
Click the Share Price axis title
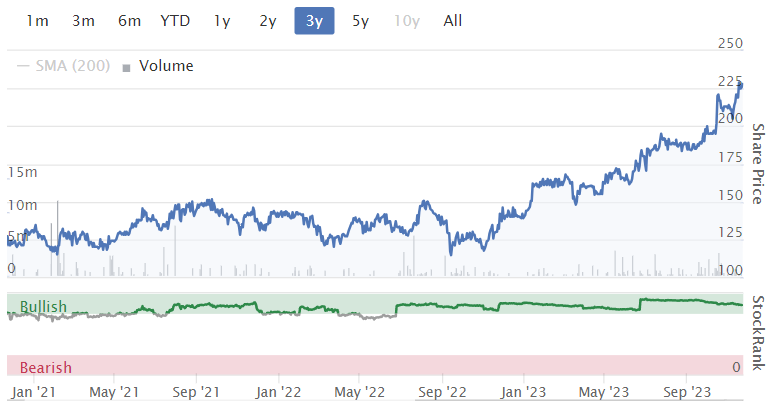(x=757, y=164)
